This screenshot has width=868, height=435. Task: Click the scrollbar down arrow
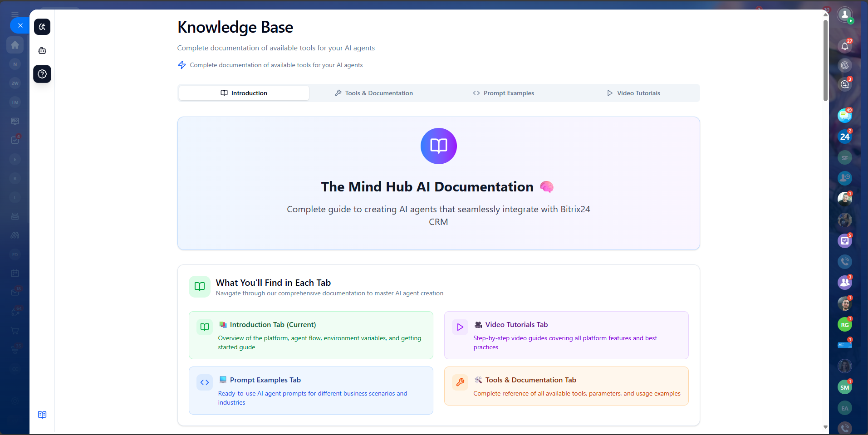coord(825,427)
